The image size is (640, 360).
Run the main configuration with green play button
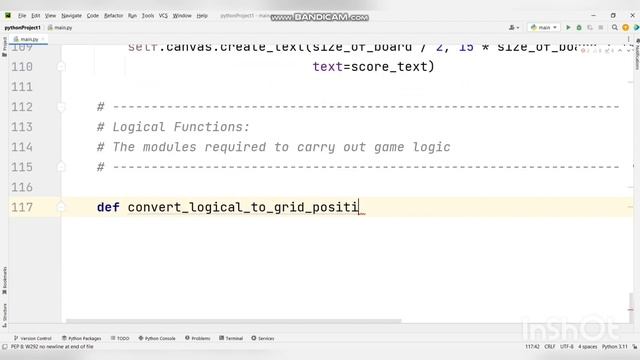[x=568, y=27]
